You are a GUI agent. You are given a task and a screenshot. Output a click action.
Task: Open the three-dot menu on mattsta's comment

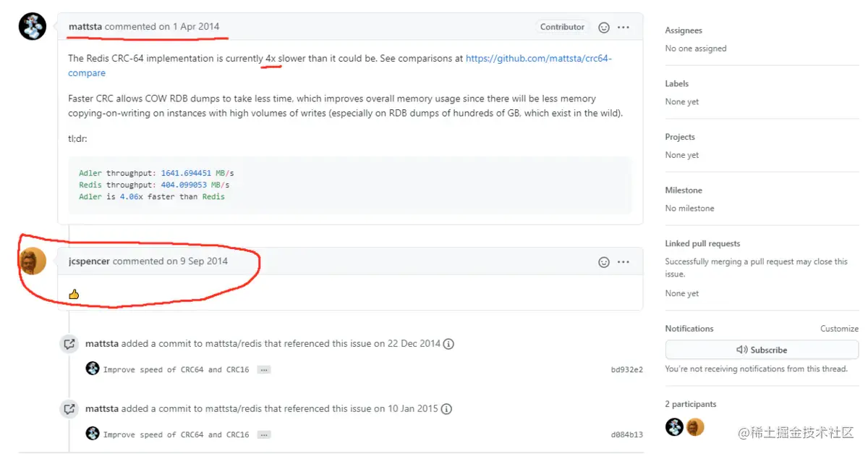pyautogui.click(x=624, y=28)
